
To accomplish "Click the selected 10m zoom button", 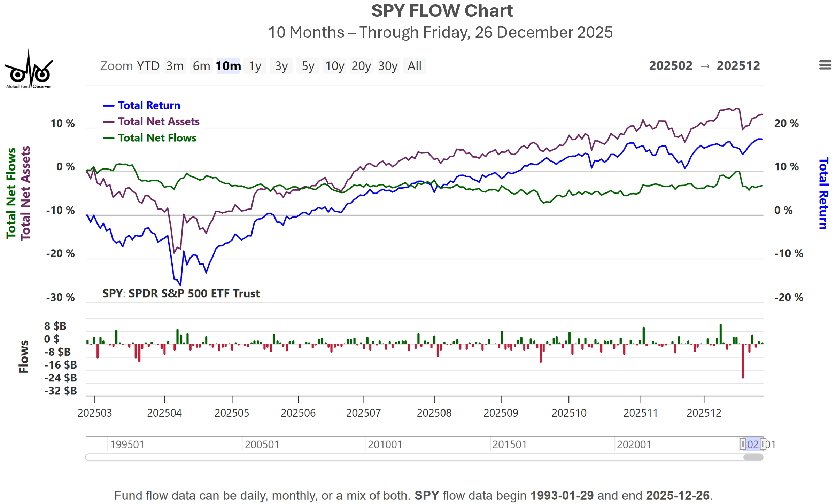I will (x=228, y=66).
